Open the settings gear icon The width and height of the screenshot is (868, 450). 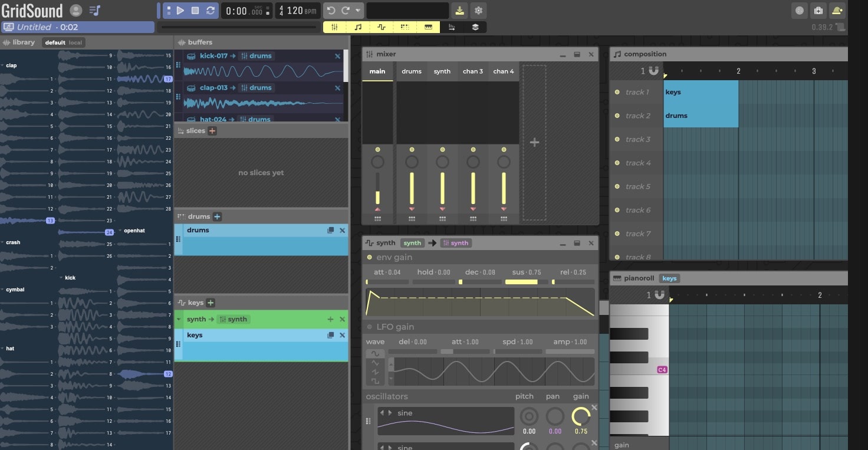(478, 10)
